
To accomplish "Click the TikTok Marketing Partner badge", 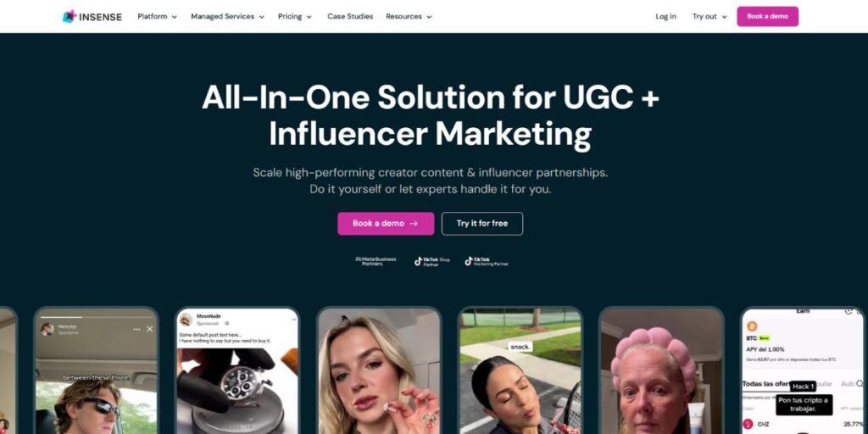I will [x=487, y=261].
